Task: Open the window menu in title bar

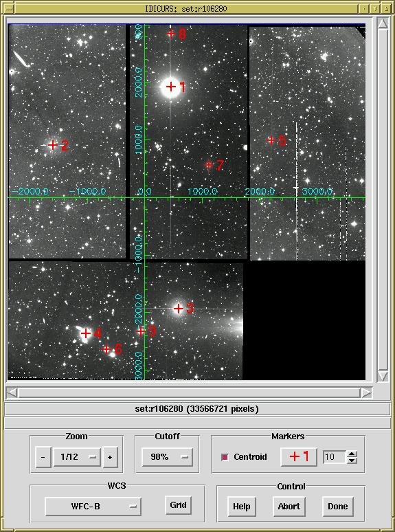Action: 10,8
